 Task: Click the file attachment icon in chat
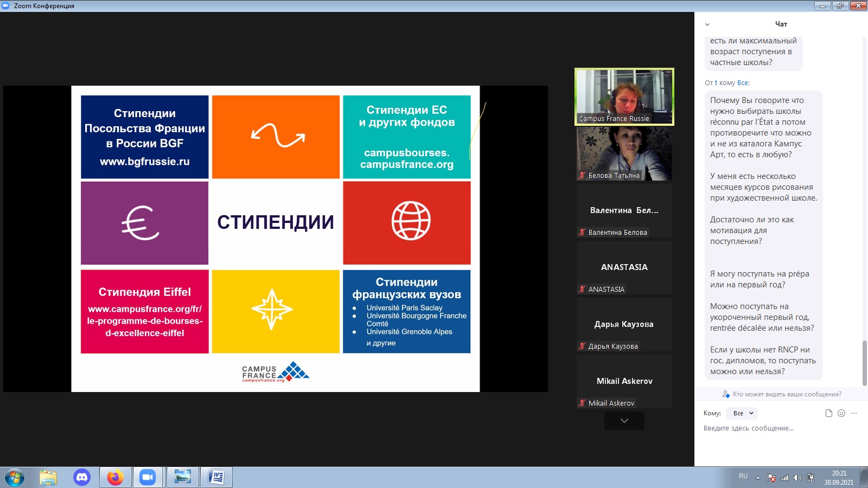pos(828,413)
